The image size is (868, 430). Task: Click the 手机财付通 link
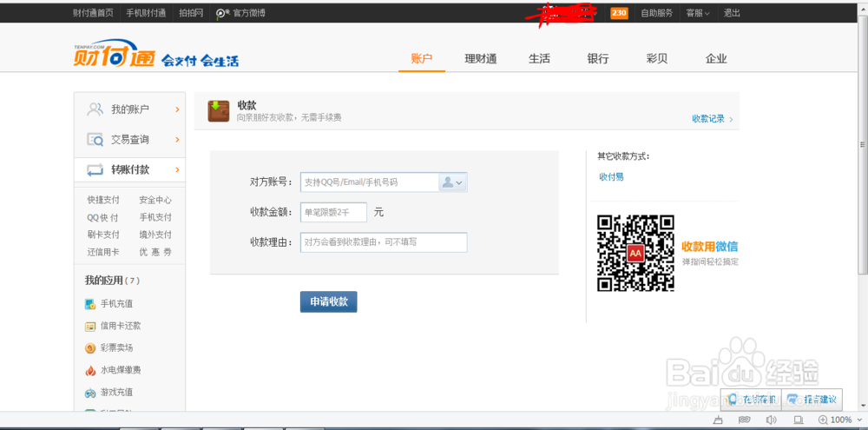tap(146, 13)
